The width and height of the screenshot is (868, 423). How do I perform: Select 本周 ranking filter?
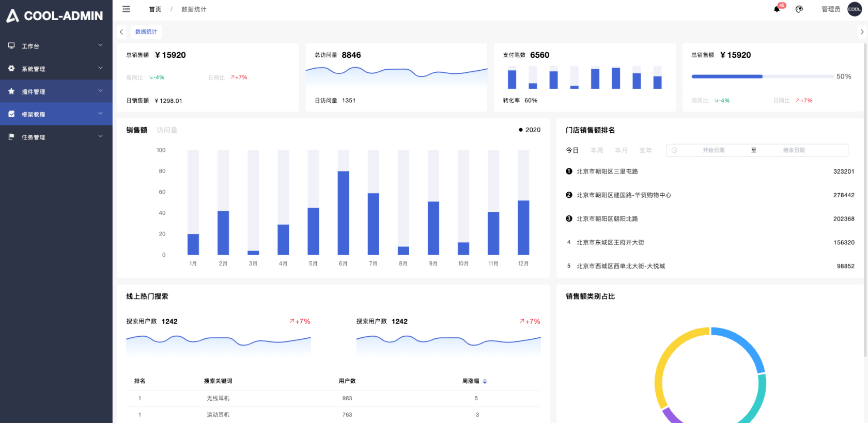[x=597, y=150]
